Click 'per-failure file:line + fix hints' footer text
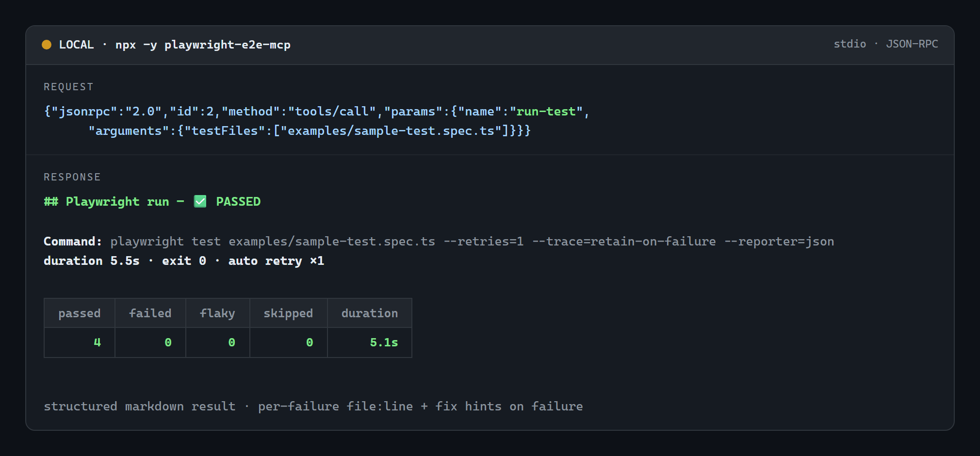This screenshot has height=456, width=980. pyautogui.click(x=380, y=407)
